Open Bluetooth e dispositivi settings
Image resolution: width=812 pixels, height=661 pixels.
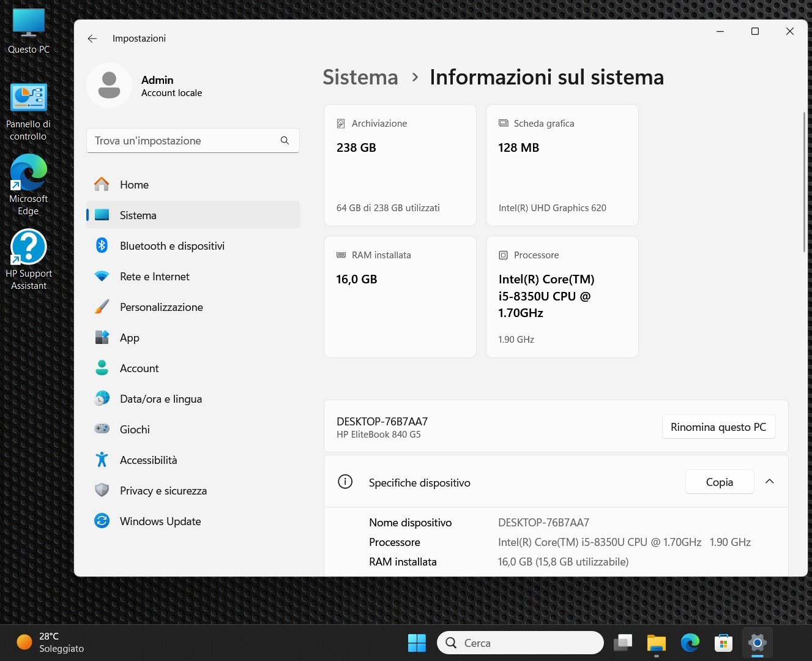tap(193, 245)
